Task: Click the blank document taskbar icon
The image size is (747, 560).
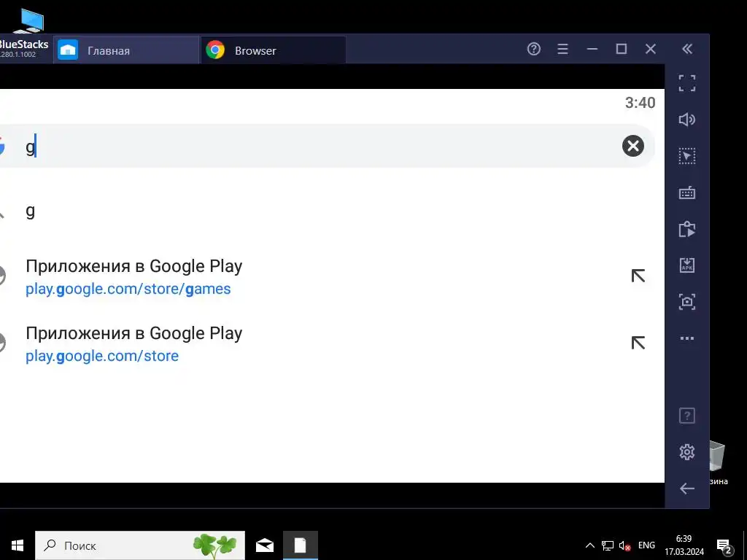Action: click(300, 545)
